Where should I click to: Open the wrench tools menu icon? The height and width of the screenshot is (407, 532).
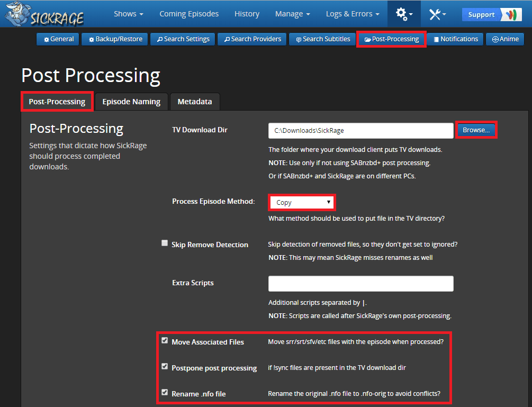[x=437, y=14]
